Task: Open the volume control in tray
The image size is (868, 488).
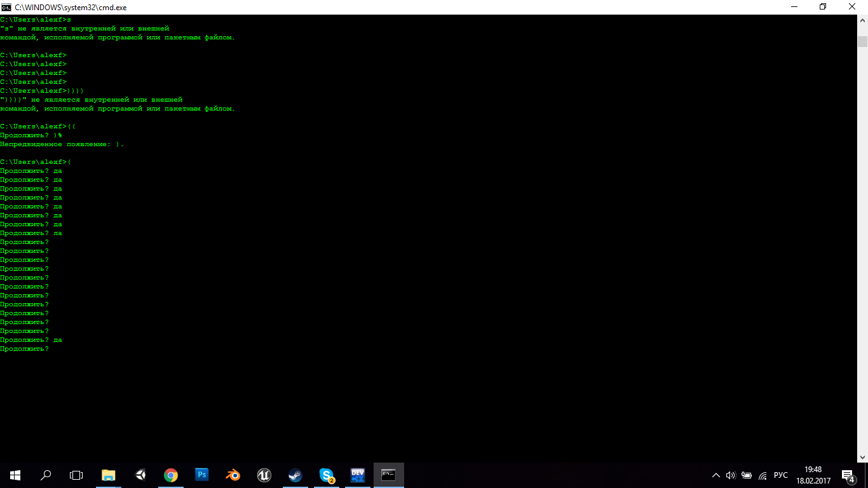Action: point(731,475)
